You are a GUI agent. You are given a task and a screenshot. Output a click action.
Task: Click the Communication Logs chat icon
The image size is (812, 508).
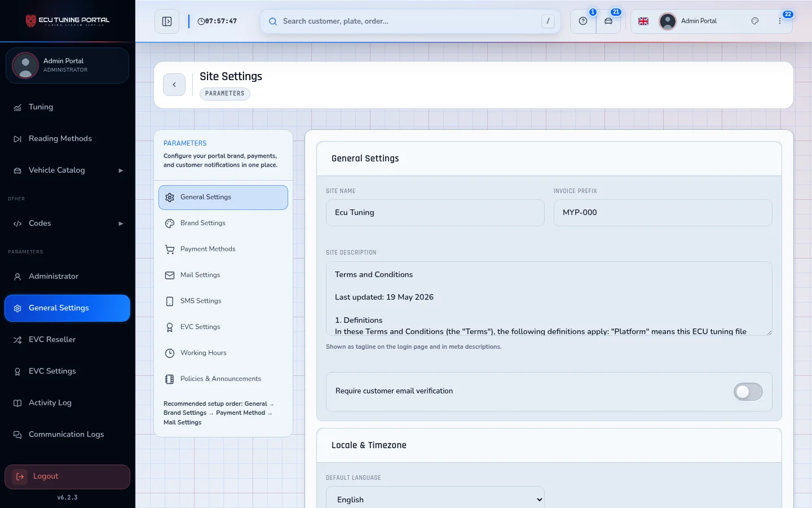click(x=17, y=435)
